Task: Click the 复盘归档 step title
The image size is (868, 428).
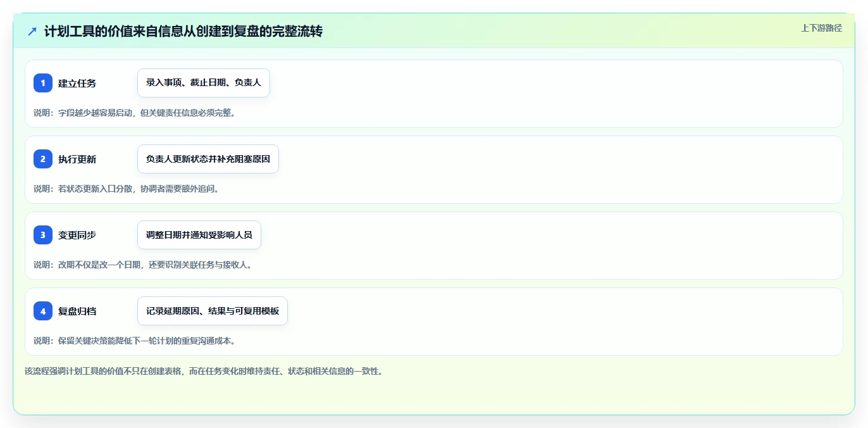Action: click(x=77, y=311)
